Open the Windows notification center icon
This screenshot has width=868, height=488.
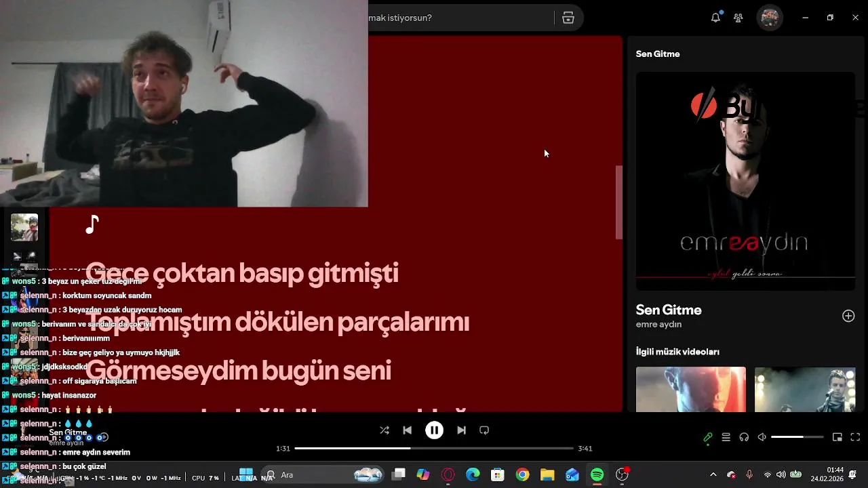coord(853,474)
